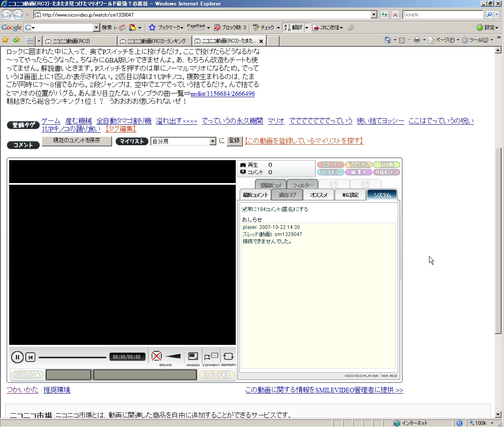Viewport: 504px width, 427px height.
Task: Click the comment text input field
Action: [x=145, y=374]
